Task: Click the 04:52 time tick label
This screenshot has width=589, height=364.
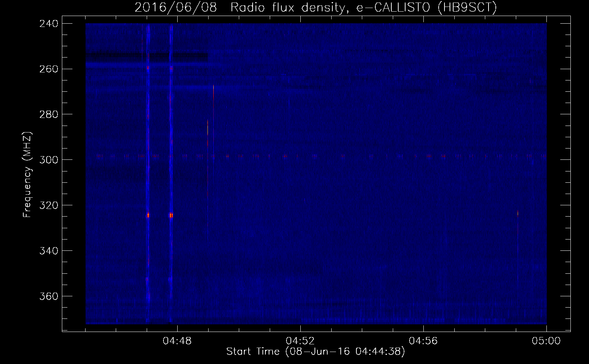Action: [x=300, y=341]
